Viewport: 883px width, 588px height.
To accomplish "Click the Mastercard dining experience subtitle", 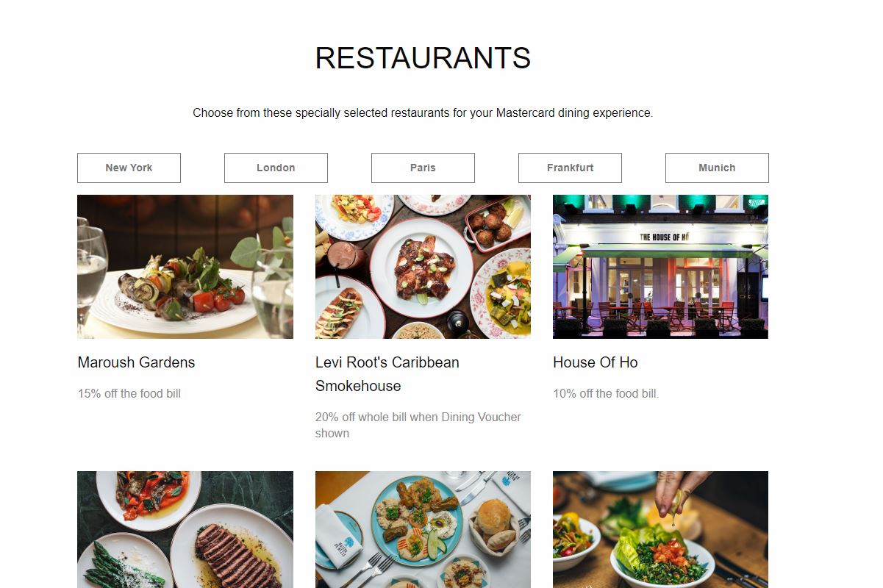I will tap(423, 113).
